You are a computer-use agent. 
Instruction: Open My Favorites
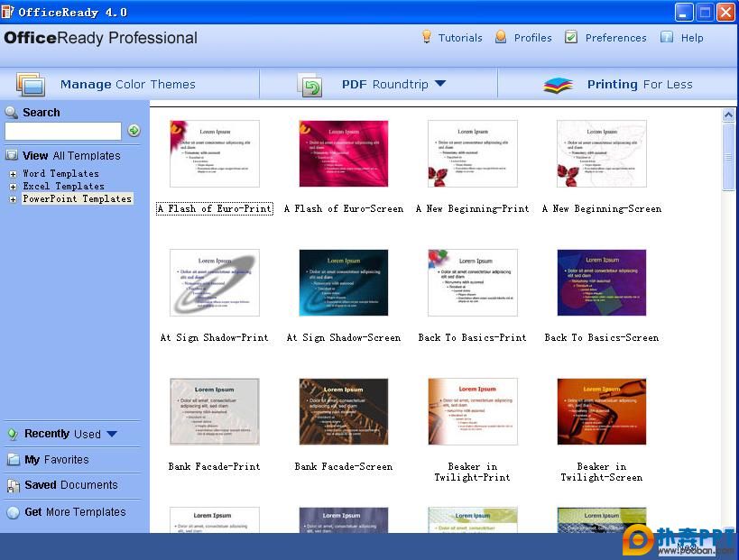pyautogui.click(x=57, y=459)
